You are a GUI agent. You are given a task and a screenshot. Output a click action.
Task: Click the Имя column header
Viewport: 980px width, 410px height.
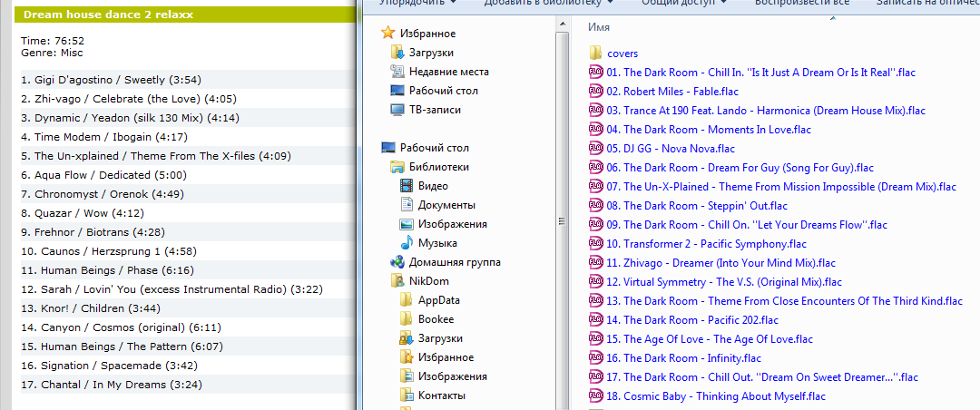click(600, 27)
